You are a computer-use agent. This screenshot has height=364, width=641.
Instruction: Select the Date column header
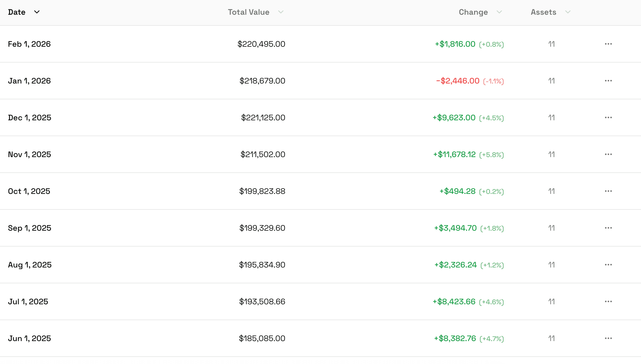[17, 12]
